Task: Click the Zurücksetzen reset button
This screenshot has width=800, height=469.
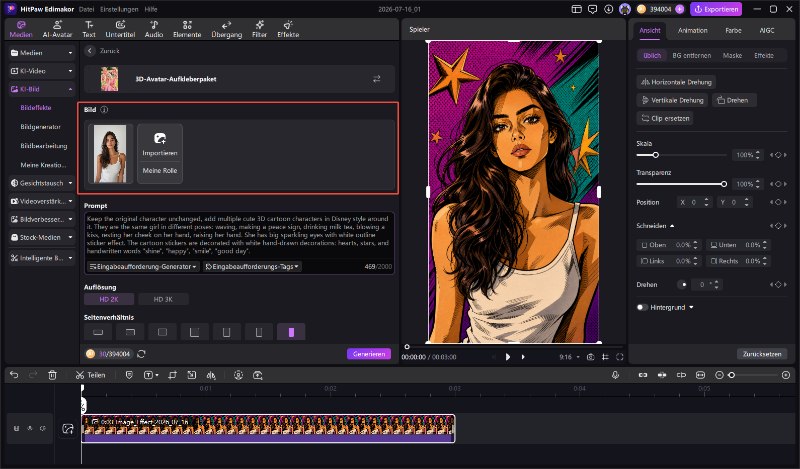Action: point(762,354)
